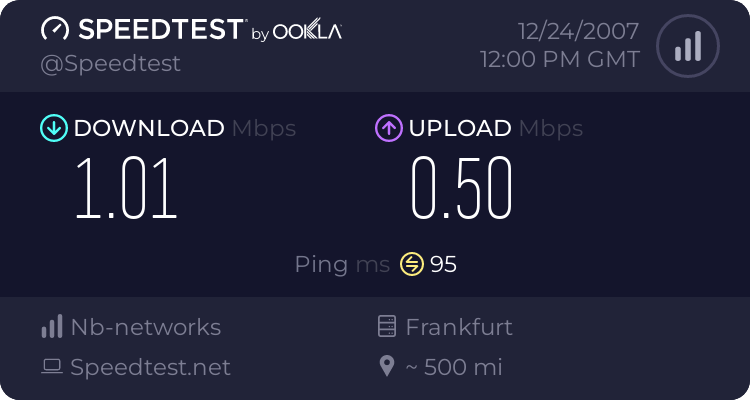Click the circular signal bars icon
The width and height of the screenshot is (750, 400).
pyautogui.click(x=686, y=46)
